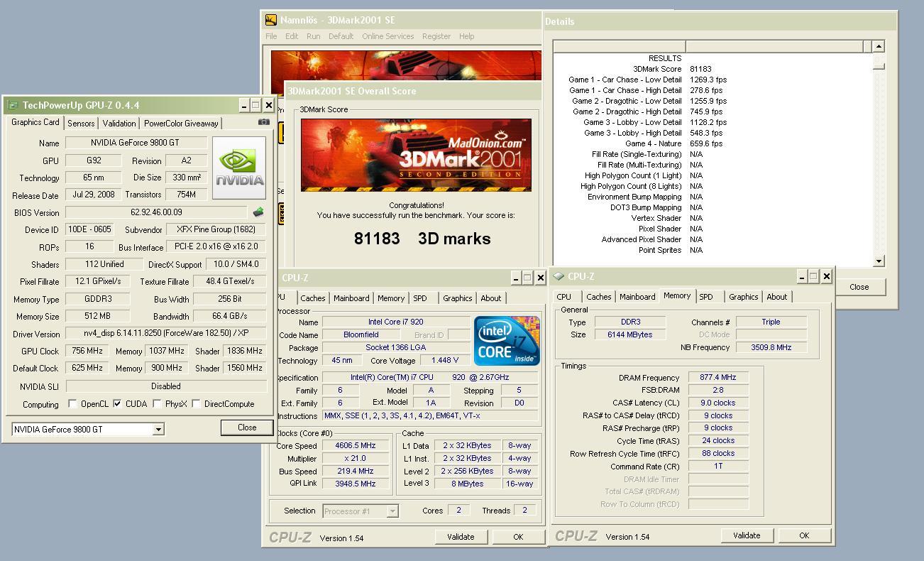Image resolution: width=924 pixels, height=561 pixels.
Task: Minimize the GPU-Z window
Action: pos(243,105)
